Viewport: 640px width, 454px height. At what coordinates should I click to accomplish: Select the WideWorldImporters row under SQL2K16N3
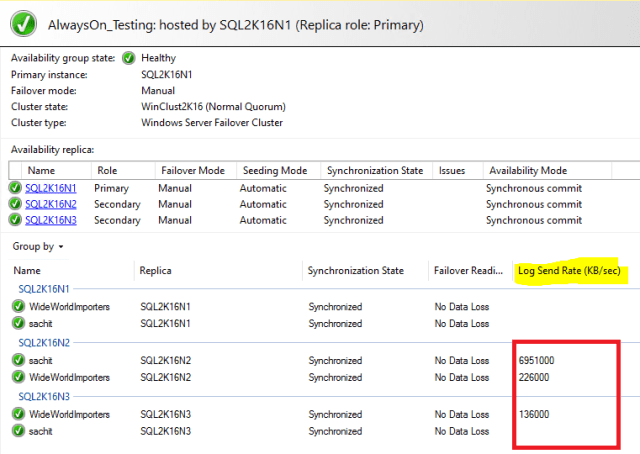(x=70, y=414)
